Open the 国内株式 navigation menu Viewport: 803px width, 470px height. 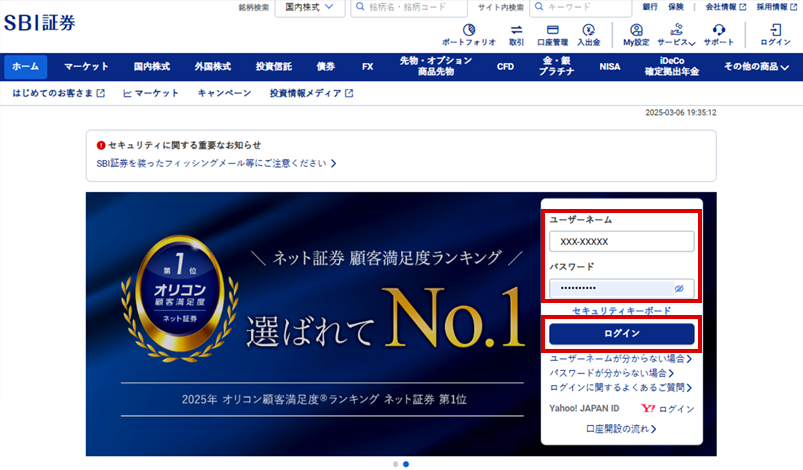coord(152,67)
